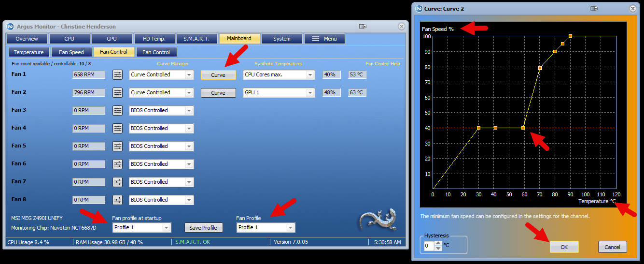The height and width of the screenshot is (264, 644).
Task: Switch to the S.M.A.R.T. tab
Action: 196,39
